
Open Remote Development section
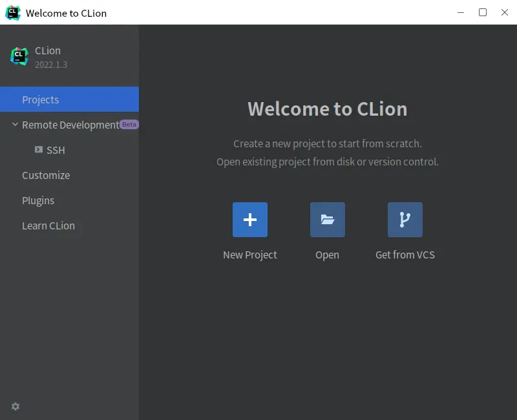pos(70,125)
